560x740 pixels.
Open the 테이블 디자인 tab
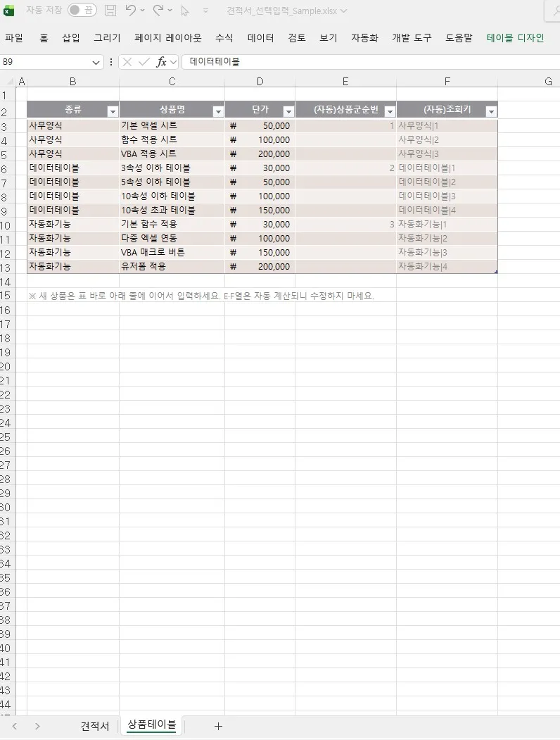pos(516,38)
